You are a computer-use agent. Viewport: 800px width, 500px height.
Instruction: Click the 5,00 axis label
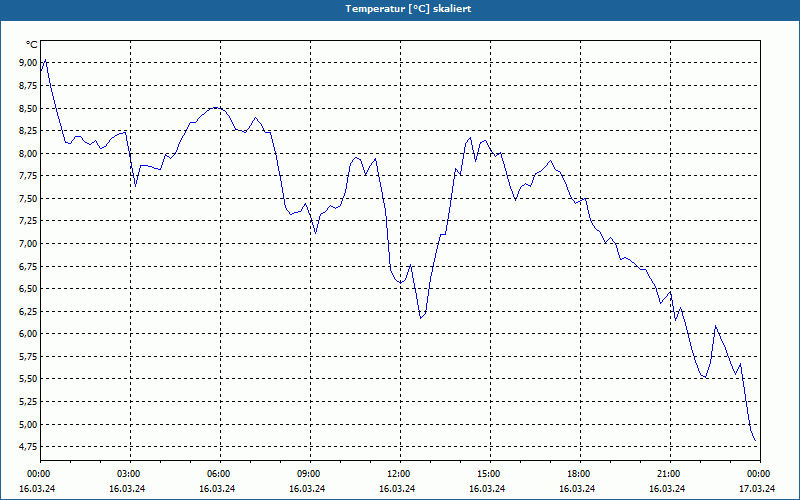[28, 424]
